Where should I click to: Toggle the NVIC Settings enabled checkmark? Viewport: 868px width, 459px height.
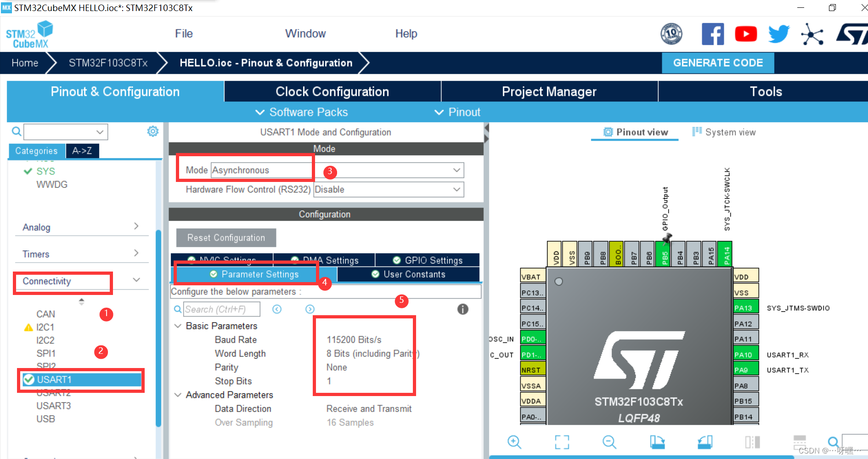[192, 260]
